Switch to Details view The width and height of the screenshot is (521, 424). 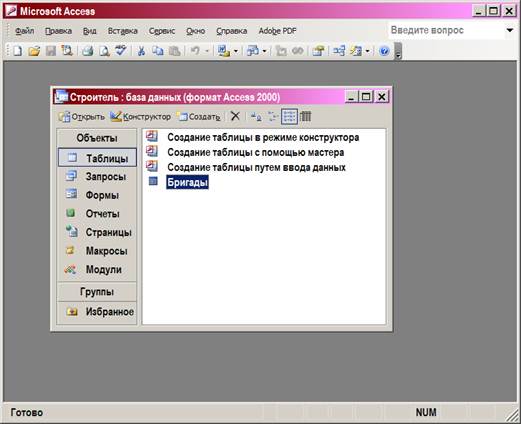[305, 116]
